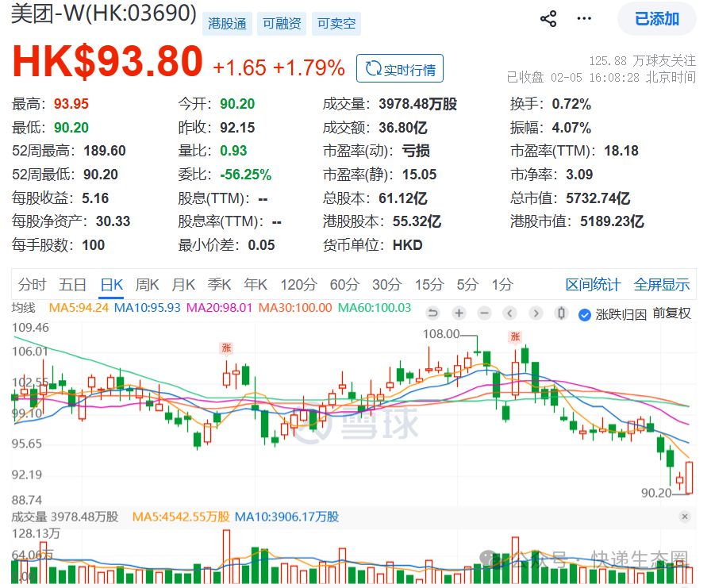The image size is (711, 588).
Task: Select the 季K chart tab
Action: (x=220, y=285)
